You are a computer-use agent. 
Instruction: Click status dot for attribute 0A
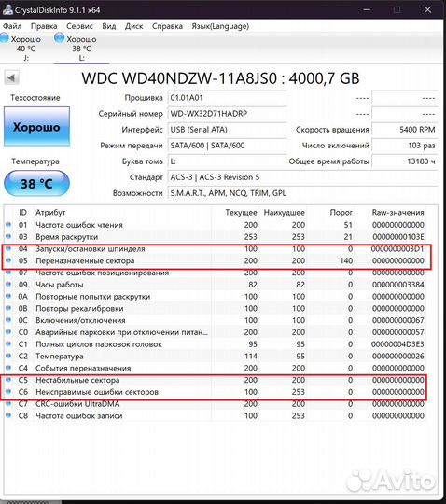(8, 296)
